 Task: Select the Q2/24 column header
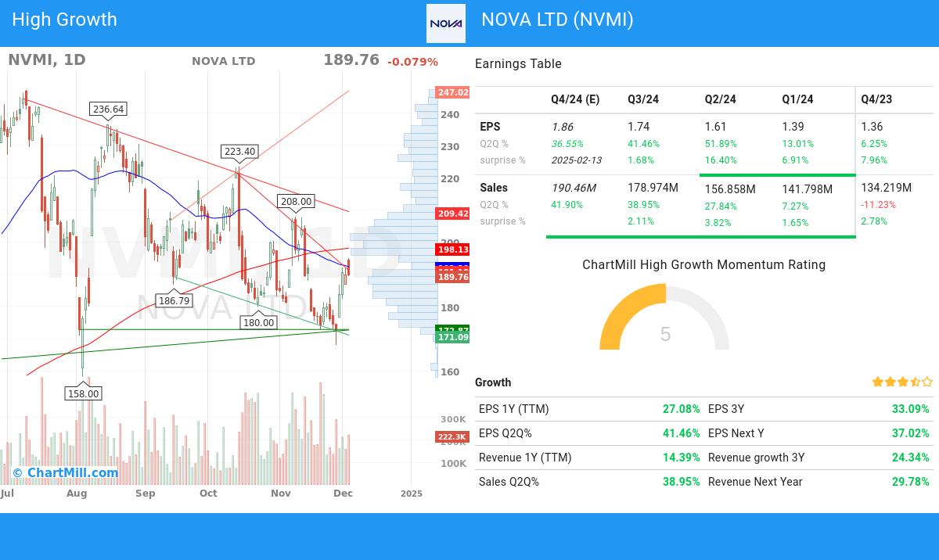tap(721, 99)
